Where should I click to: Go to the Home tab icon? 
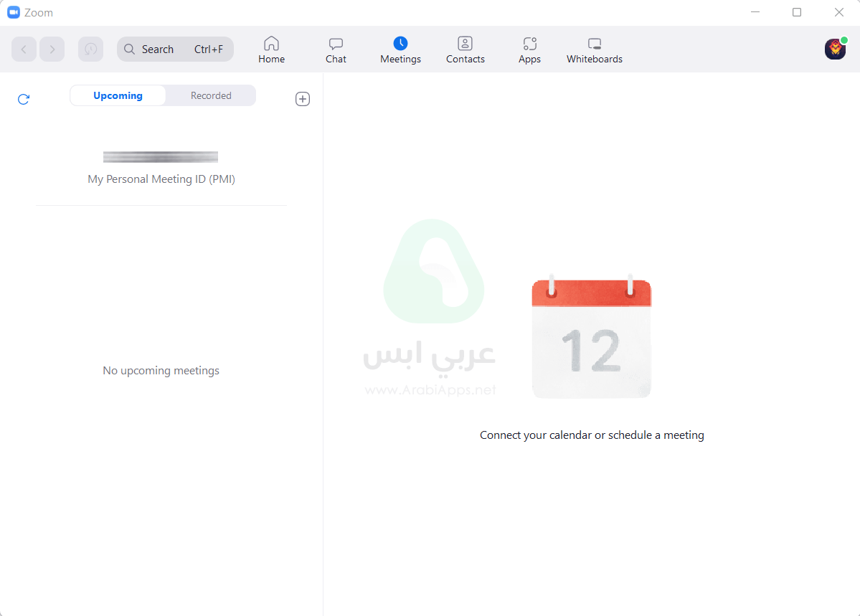point(271,44)
